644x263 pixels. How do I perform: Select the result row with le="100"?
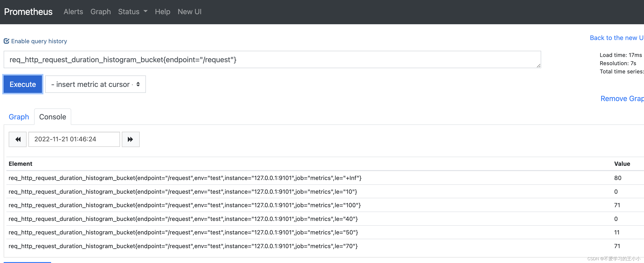tap(325, 205)
